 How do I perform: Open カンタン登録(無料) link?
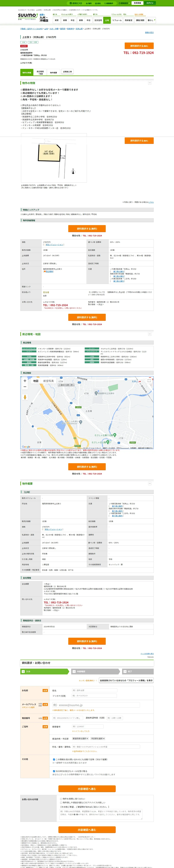click(x=88, y=680)
